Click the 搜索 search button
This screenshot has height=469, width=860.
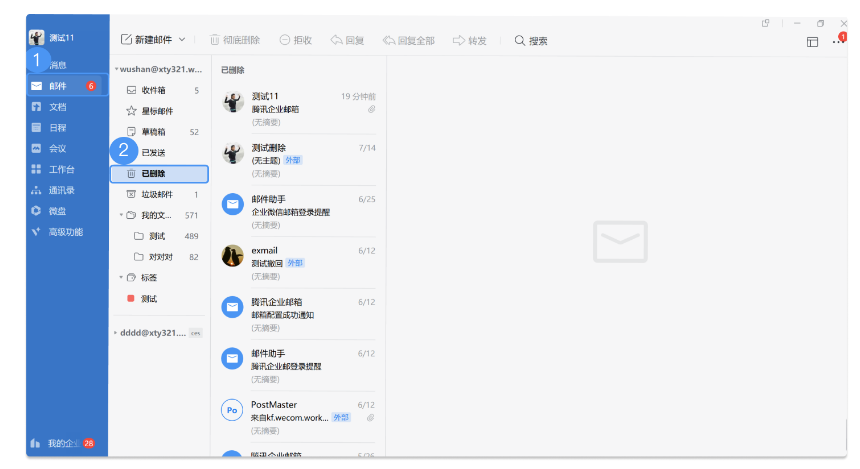point(531,40)
